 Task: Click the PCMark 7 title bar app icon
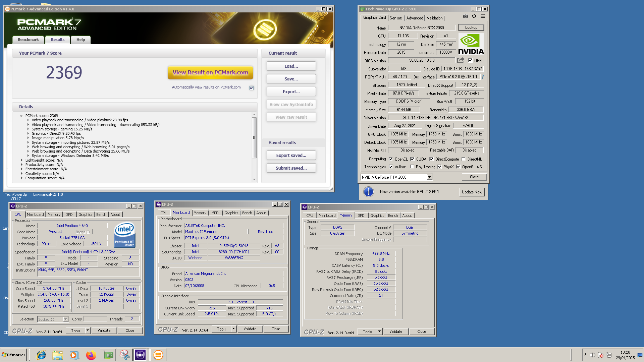click(x=7, y=9)
